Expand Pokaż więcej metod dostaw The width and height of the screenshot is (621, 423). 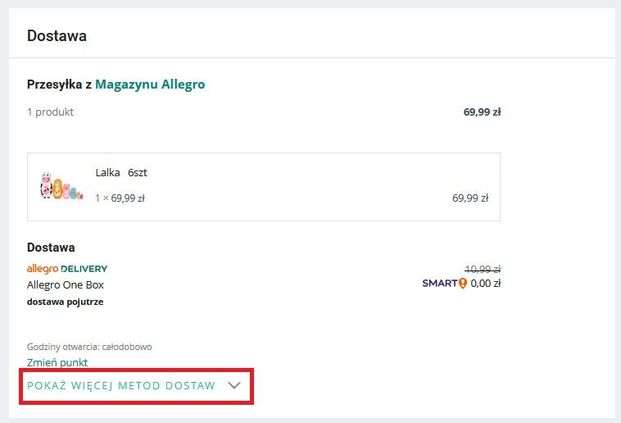tap(121, 385)
